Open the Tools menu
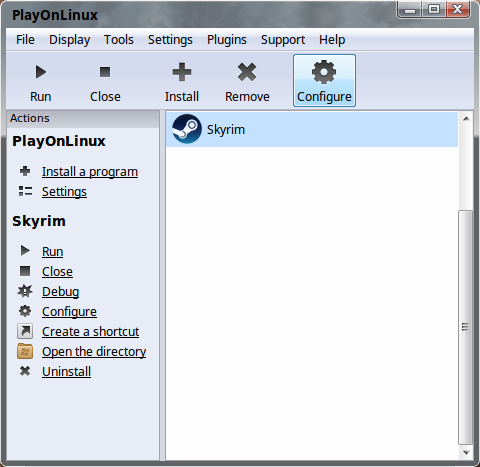 pos(119,40)
